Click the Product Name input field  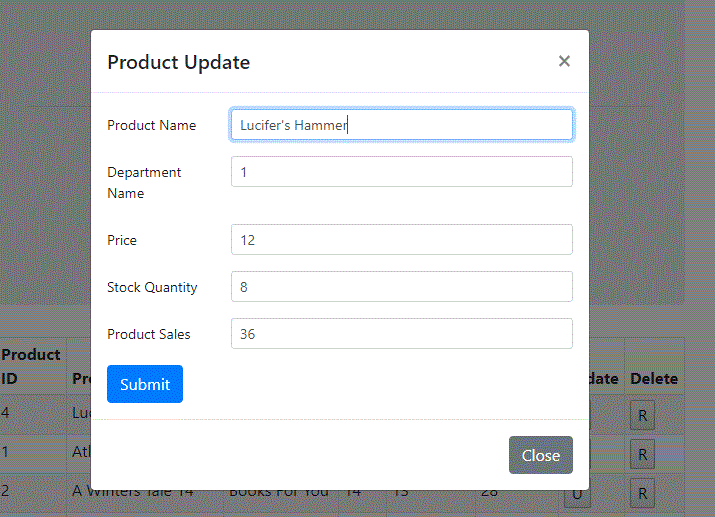402,124
